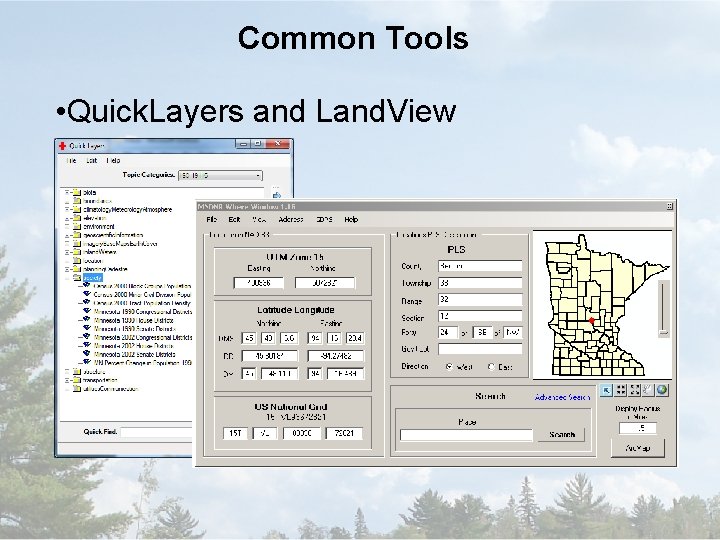Select the West direction radio button
The image size is (720, 540).
[449, 366]
